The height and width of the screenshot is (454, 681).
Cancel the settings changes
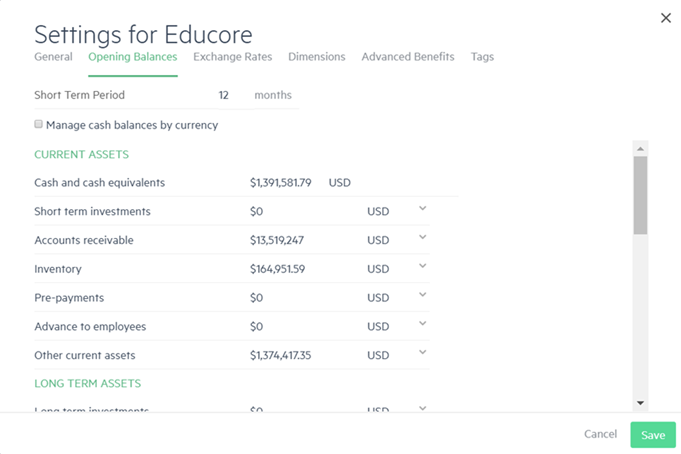[600, 434]
